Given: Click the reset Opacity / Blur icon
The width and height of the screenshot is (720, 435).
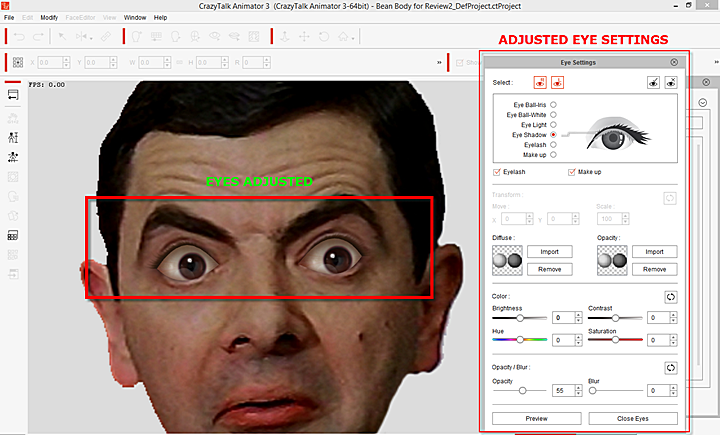Looking at the screenshot, I should coord(672,368).
